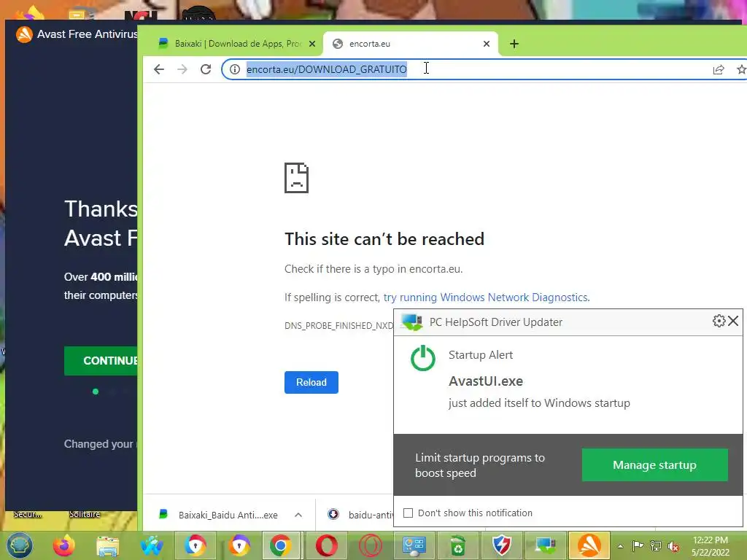Click Avast Free Antivirus logo
The width and height of the screenshot is (747, 560).
pos(24,34)
